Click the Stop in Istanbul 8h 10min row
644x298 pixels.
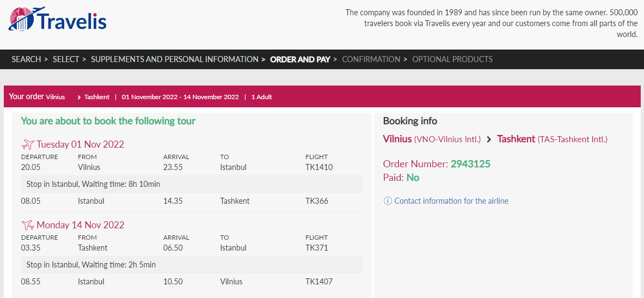[192, 184]
